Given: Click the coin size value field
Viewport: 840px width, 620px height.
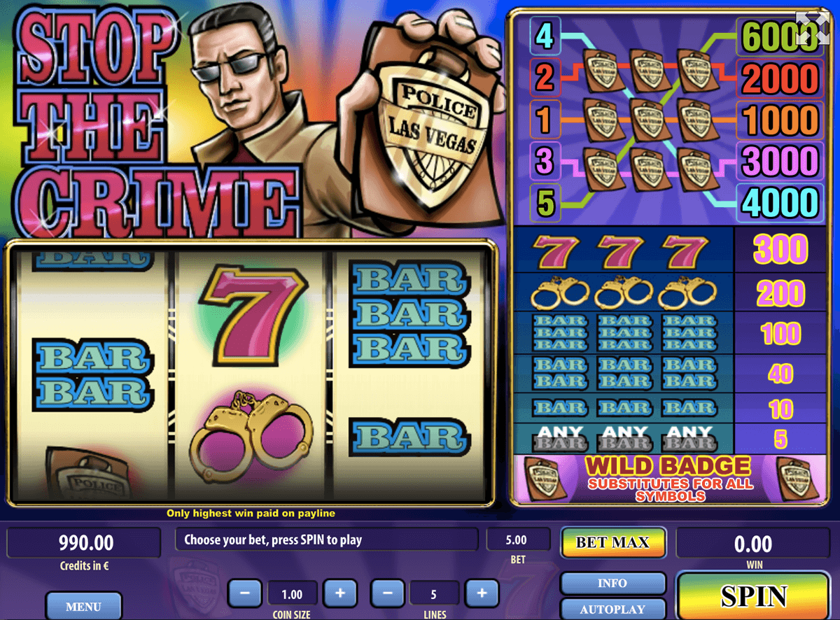Looking at the screenshot, I should pyautogui.click(x=292, y=594).
